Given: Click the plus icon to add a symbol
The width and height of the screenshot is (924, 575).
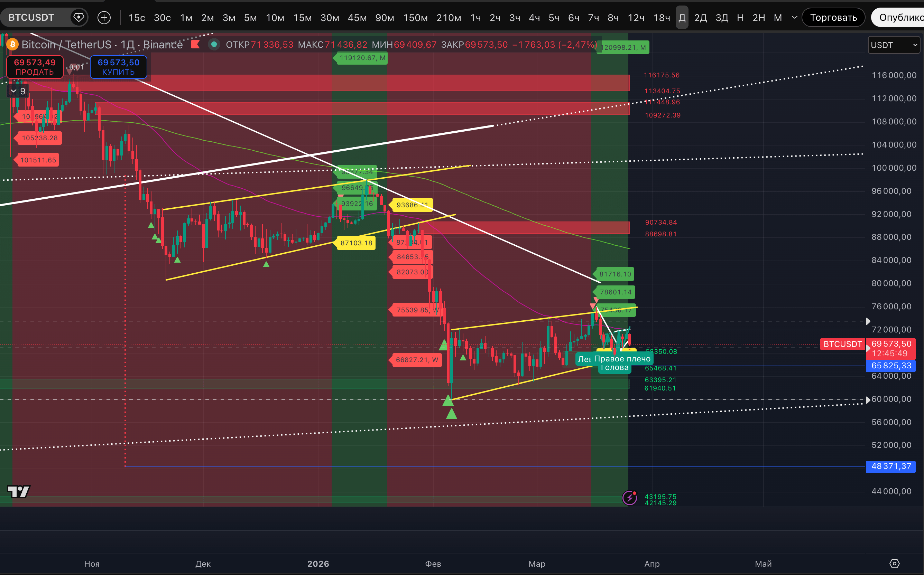Looking at the screenshot, I should click(x=104, y=18).
